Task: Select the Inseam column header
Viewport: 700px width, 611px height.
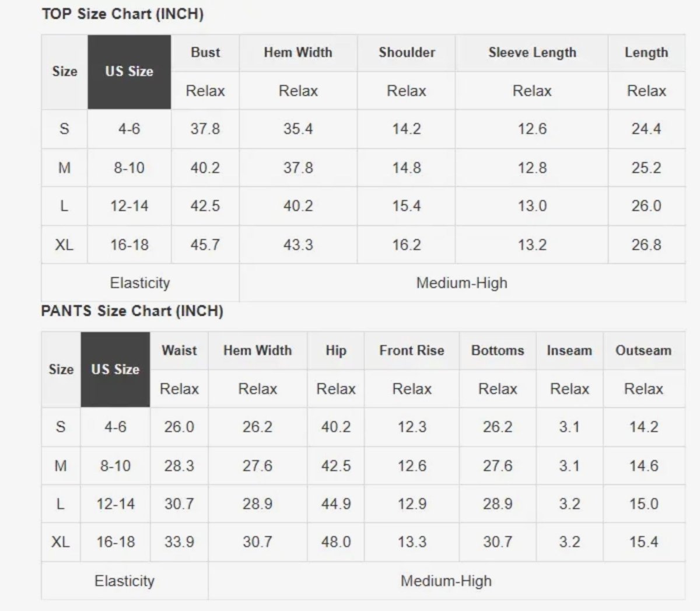Action: click(x=569, y=351)
